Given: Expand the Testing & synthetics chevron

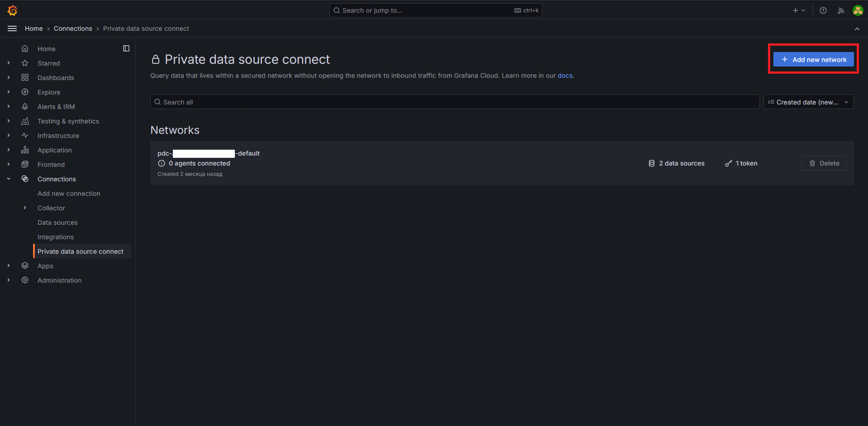Looking at the screenshot, I should [x=9, y=121].
